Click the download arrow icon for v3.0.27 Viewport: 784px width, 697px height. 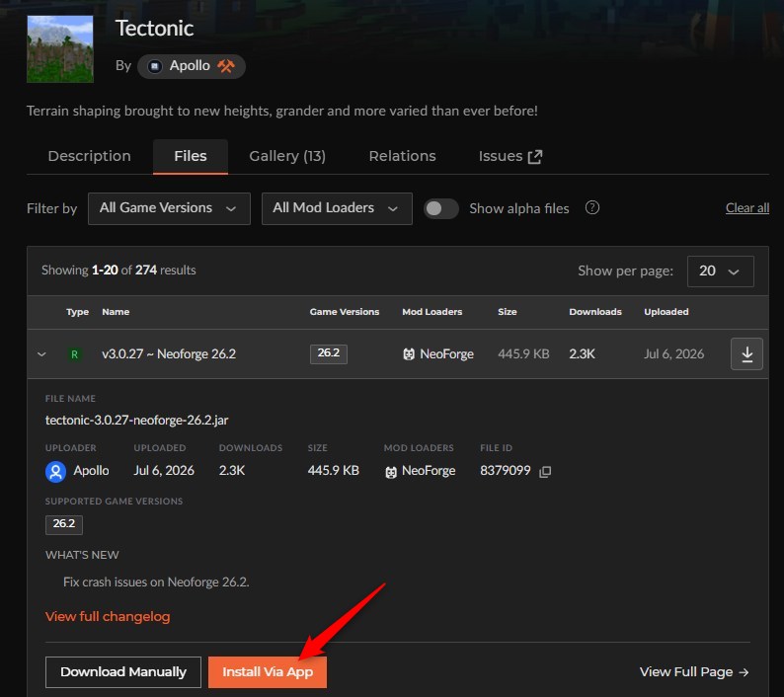[746, 354]
